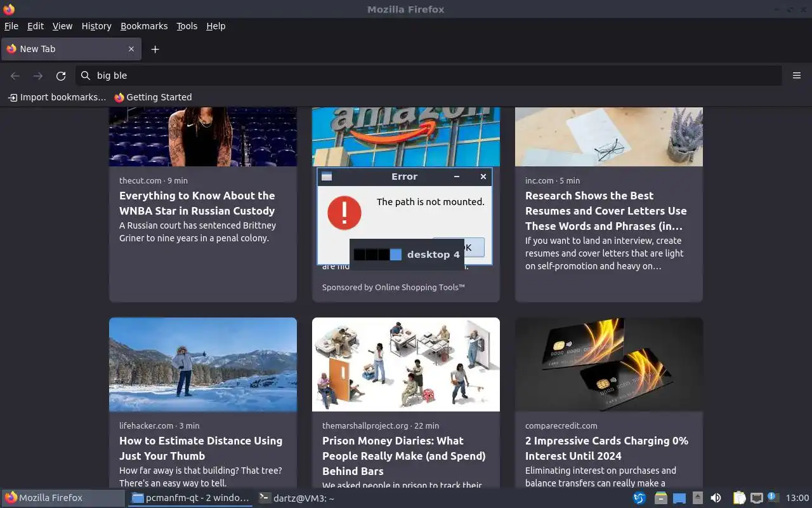This screenshot has width=812, height=508.
Task: Click the desk with lavender plant thumbnail
Action: point(609,137)
